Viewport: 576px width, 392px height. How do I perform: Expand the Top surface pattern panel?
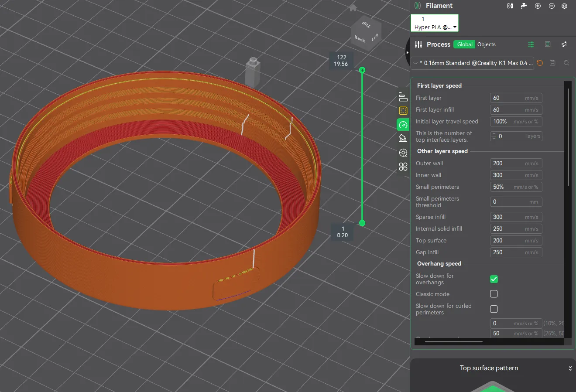click(570, 368)
